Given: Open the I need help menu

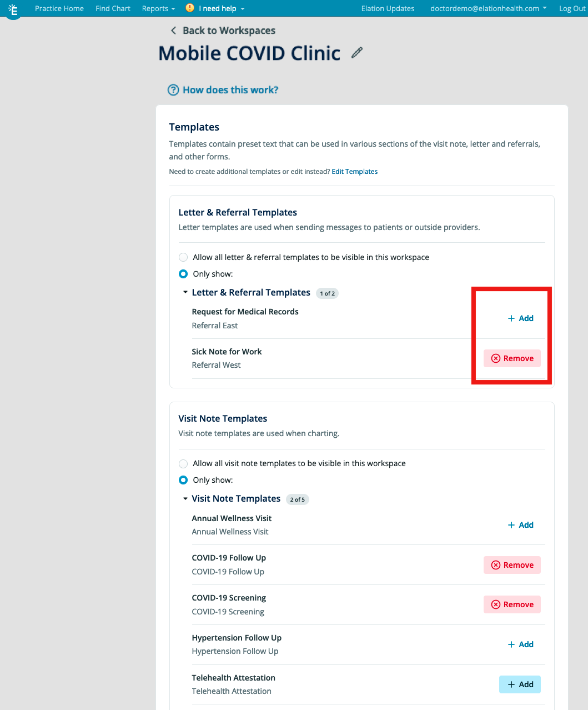Looking at the screenshot, I should point(218,8).
